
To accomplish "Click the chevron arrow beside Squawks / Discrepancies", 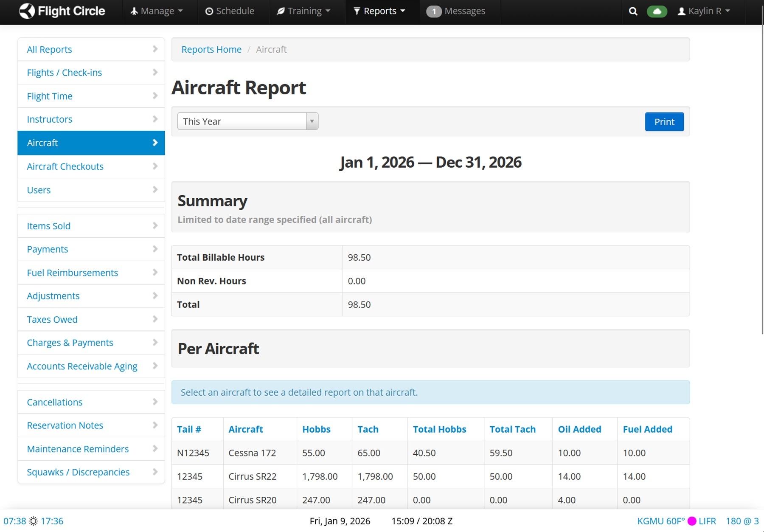I will [155, 472].
